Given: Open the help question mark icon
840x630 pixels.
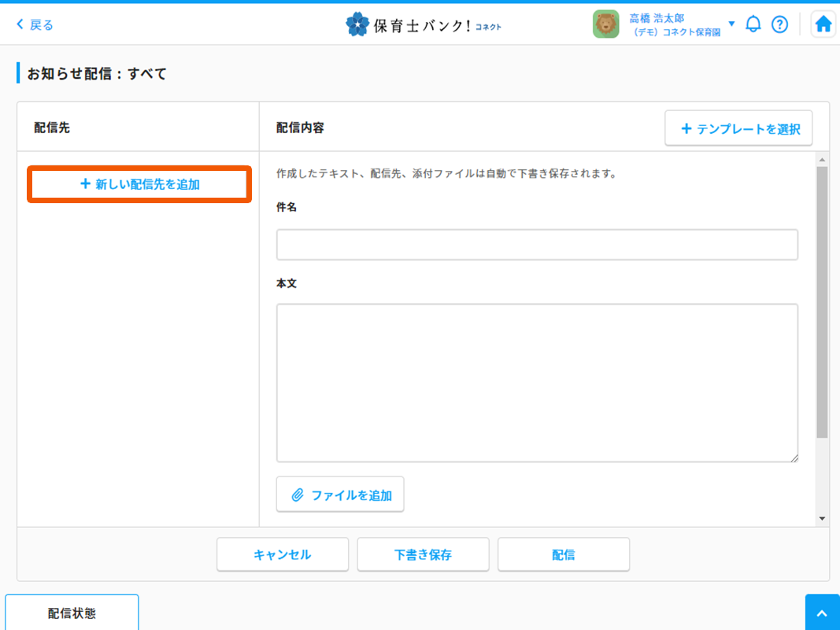Looking at the screenshot, I should coord(779,24).
